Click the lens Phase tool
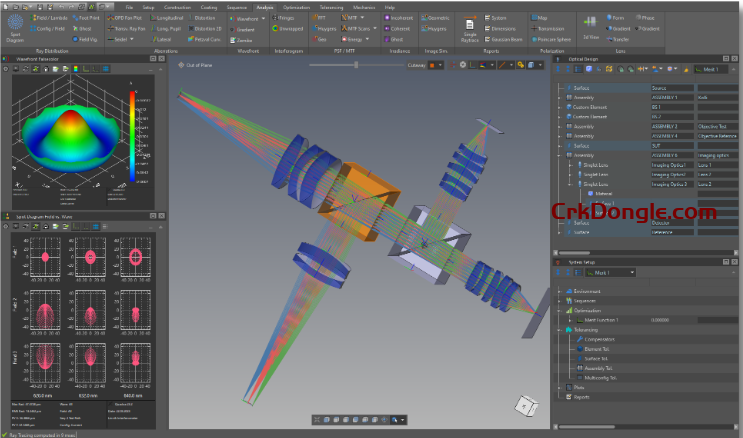743x438 pixels. [645, 18]
